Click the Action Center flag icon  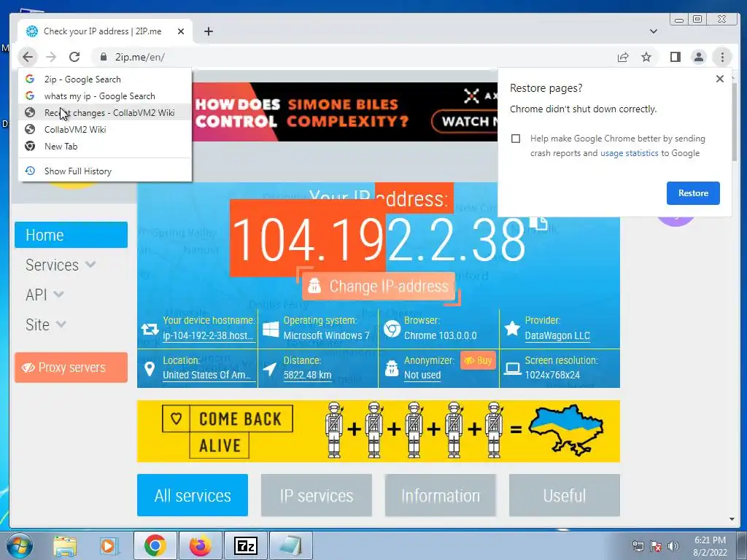click(x=656, y=545)
